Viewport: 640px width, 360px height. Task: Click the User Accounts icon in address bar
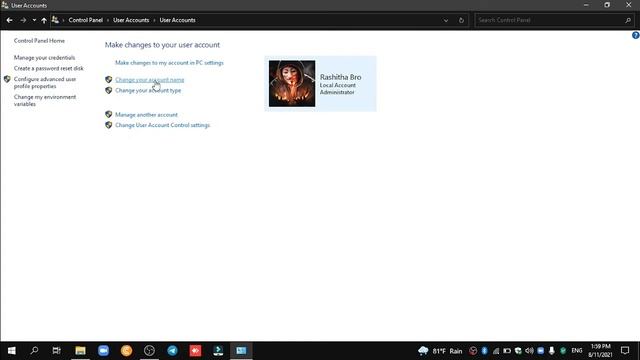(x=55, y=20)
